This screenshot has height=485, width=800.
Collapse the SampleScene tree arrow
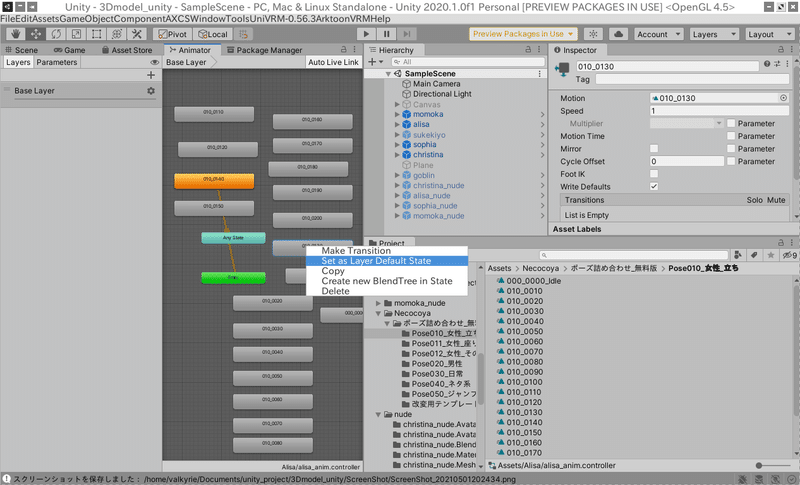(x=388, y=74)
